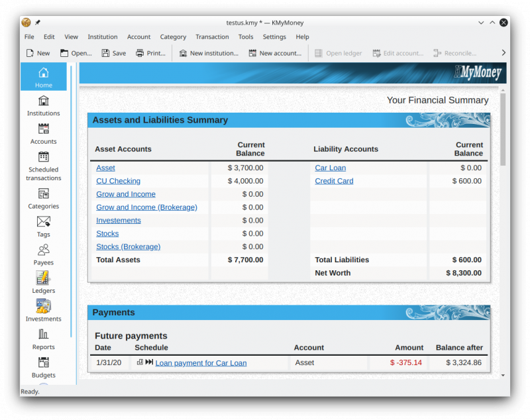Click the skip-forward icon beside Loan payment

click(x=149, y=362)
